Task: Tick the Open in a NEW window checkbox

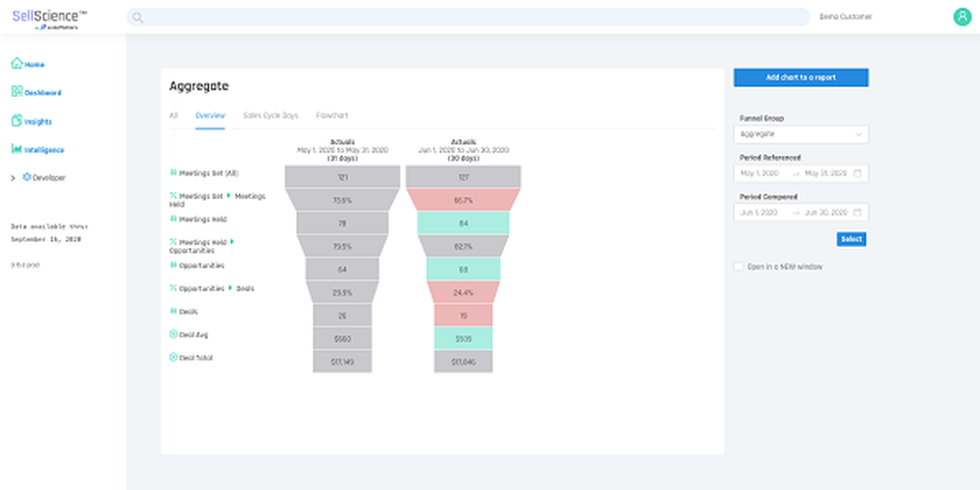Action: tap(739, 267)
